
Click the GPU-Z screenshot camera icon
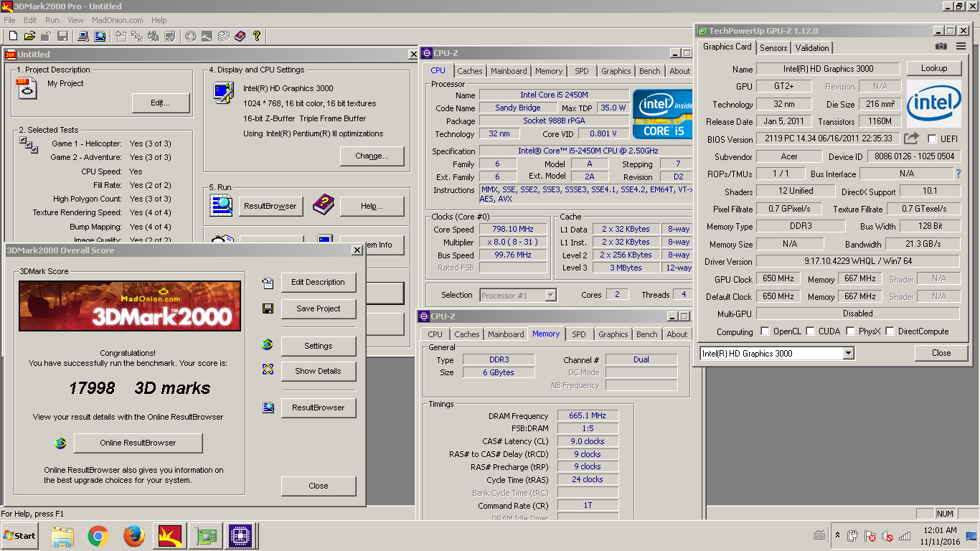click(x=941, y=47)
